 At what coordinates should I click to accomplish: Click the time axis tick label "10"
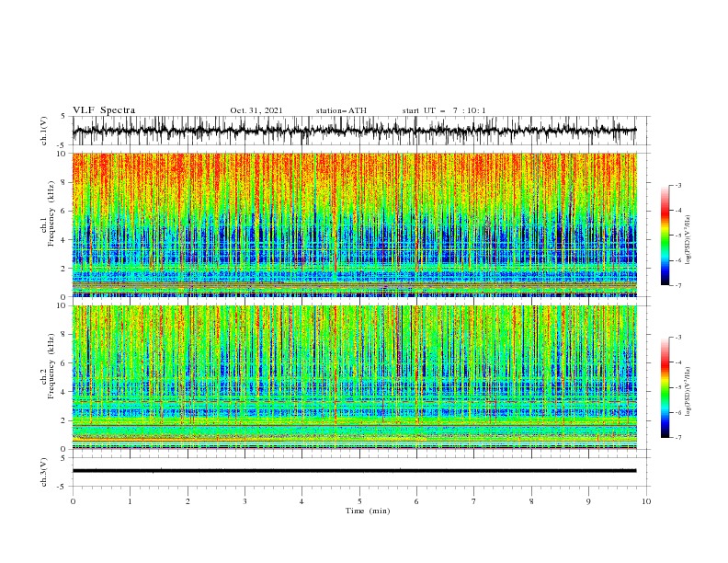tap(646, 501)
